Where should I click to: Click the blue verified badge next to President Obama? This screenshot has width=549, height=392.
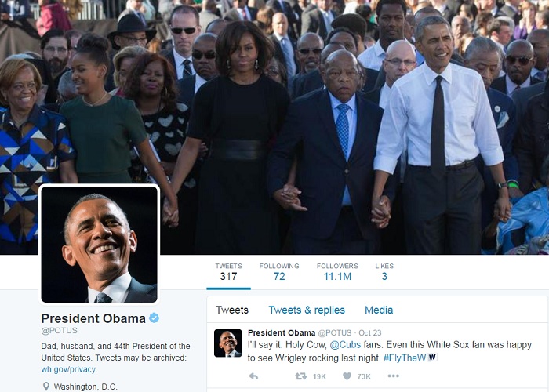click(154, 318)
